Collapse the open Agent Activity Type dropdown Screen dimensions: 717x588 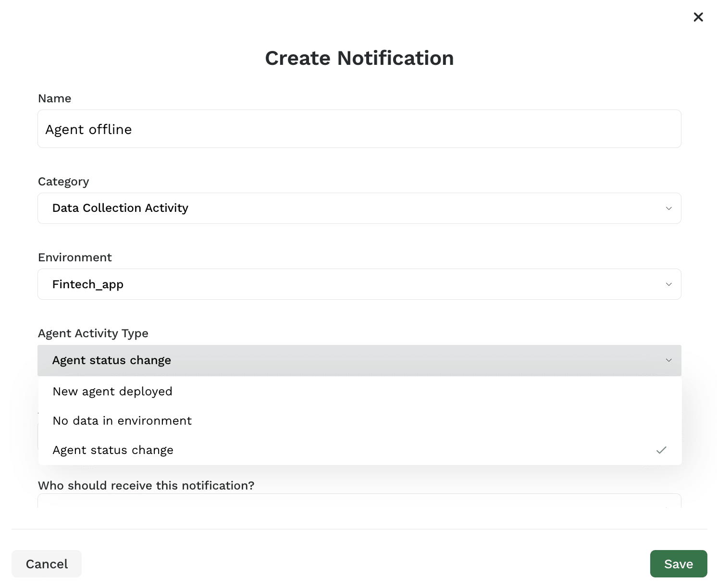click(358, 360)
